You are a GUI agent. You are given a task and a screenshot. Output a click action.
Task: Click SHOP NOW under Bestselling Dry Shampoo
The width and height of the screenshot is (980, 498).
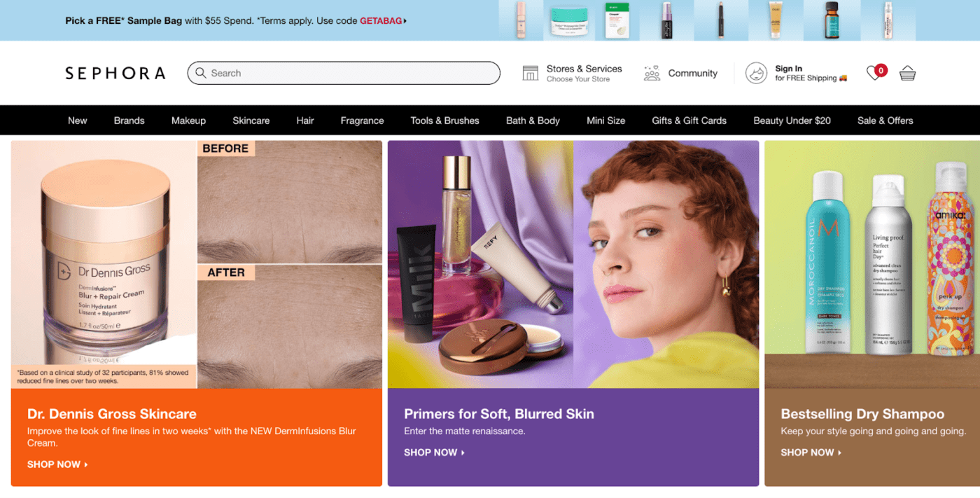[811, 452]
